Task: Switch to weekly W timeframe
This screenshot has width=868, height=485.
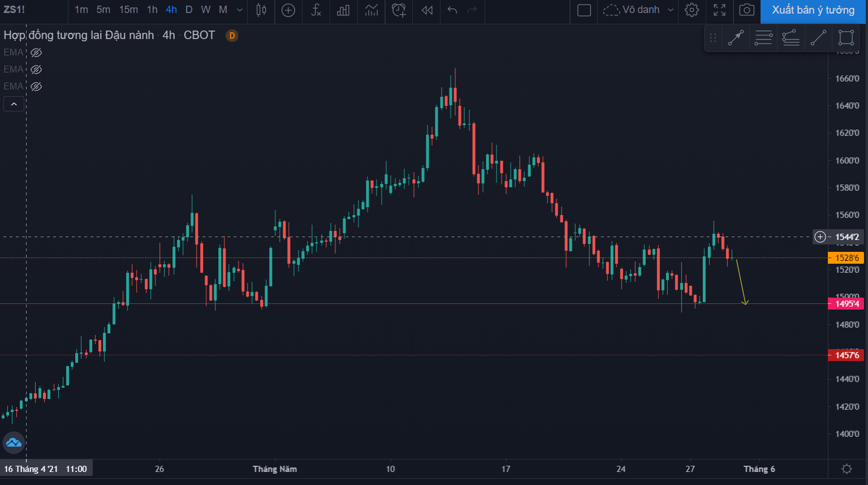Action: point(206,10)
